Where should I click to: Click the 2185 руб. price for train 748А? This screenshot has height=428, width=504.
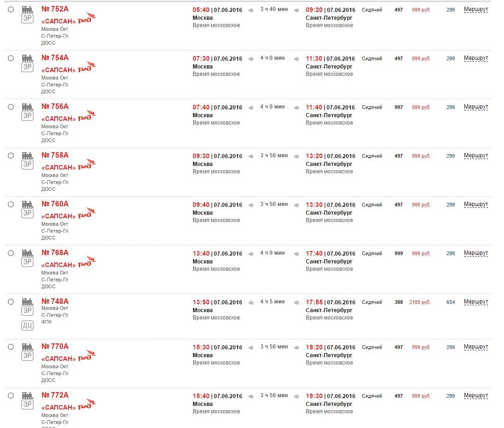(x=420, y=302)
